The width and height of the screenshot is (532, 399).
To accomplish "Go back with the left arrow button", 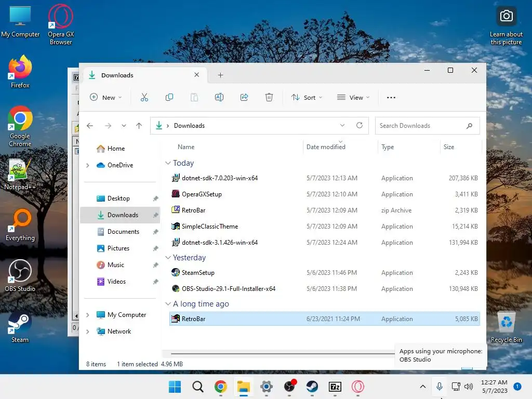I will 90,126.
